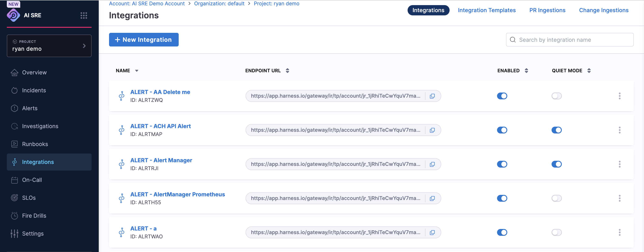Copy endpoint URL for ALERT - ACH API Alert
Viewport: 644px width, 252px height.
[432, 130]
